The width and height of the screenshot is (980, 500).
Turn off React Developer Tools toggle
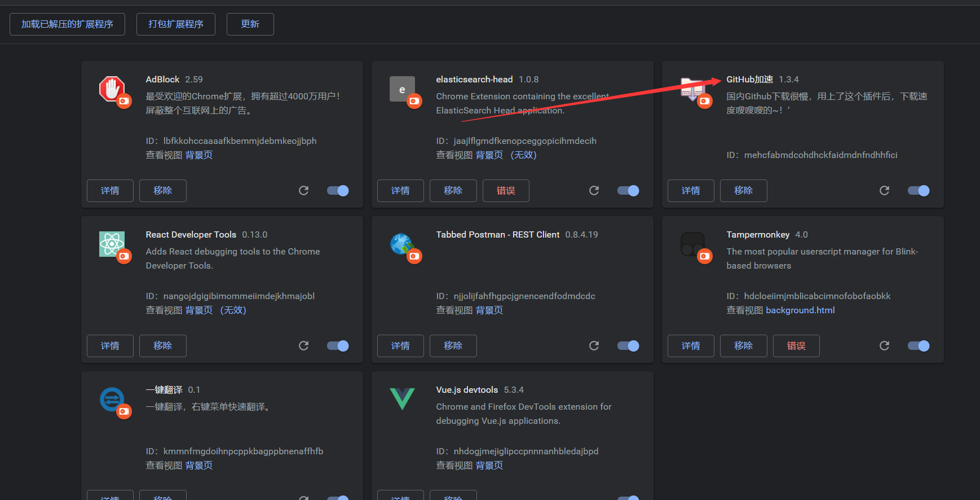pos(338,346)
